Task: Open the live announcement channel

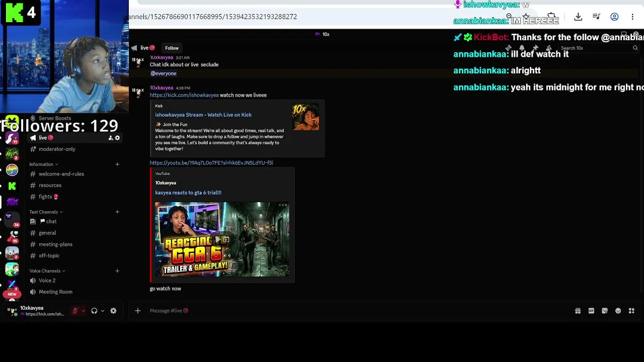Action: (75, 138)
